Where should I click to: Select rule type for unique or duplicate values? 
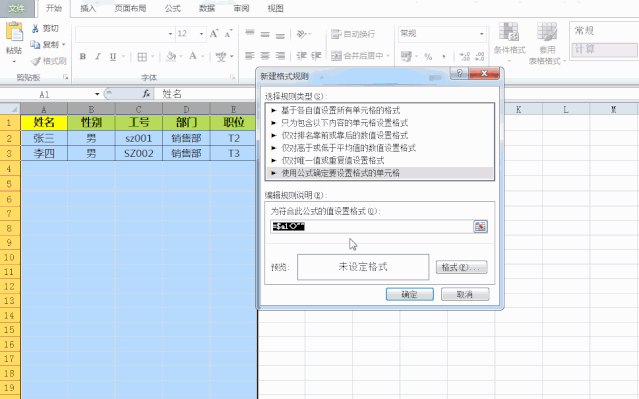pyautogui.click(x=379, y=161)
